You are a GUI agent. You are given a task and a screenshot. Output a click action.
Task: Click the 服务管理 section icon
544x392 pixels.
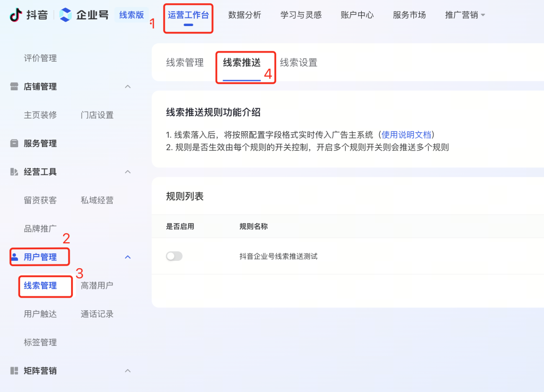coord(14,143)
